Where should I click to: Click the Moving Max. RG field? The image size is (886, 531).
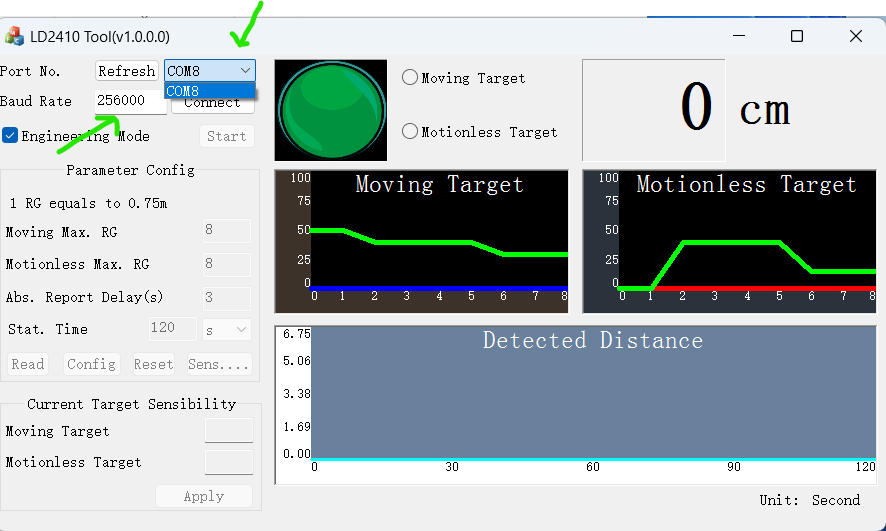tap(226, 232)
